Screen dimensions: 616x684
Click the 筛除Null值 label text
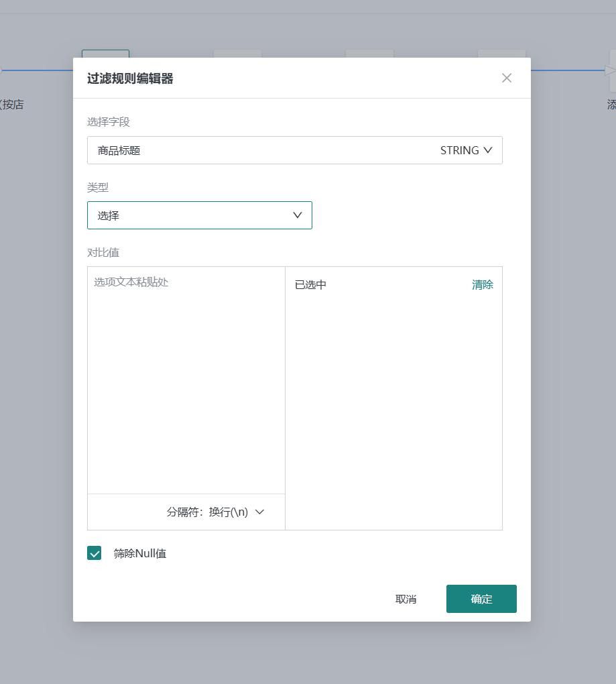(x=139, y=553)
